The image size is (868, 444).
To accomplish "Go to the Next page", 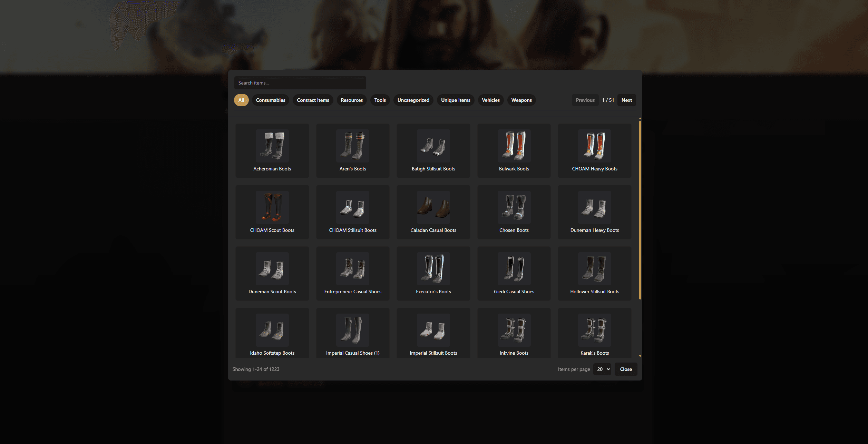I will click(x=626, y=100).
